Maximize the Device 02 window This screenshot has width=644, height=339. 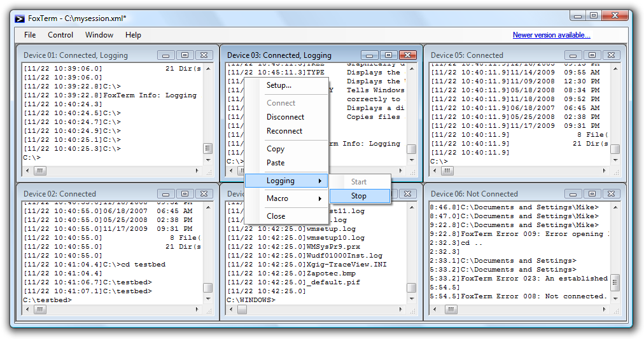(x=185, y=194)
